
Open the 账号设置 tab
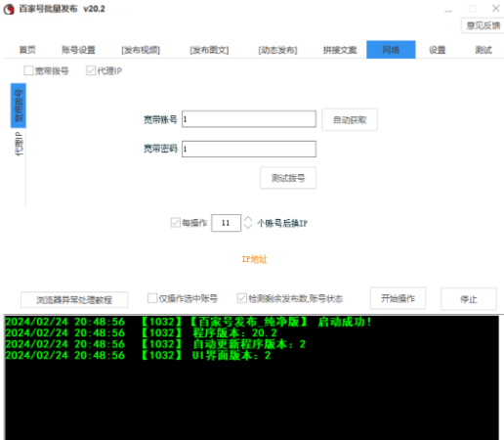click(x=78, y=50)
